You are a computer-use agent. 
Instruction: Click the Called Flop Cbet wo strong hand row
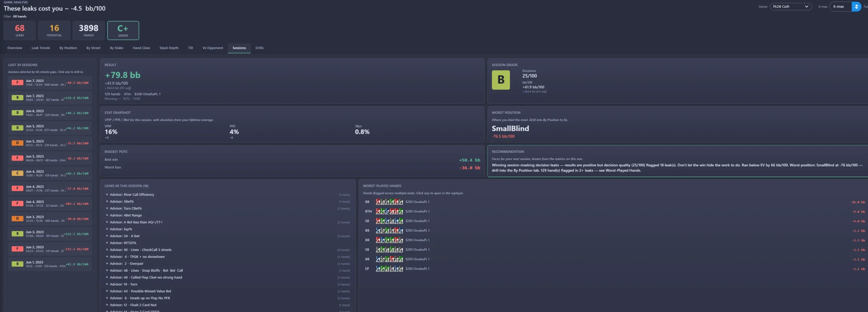coord(228,277)
